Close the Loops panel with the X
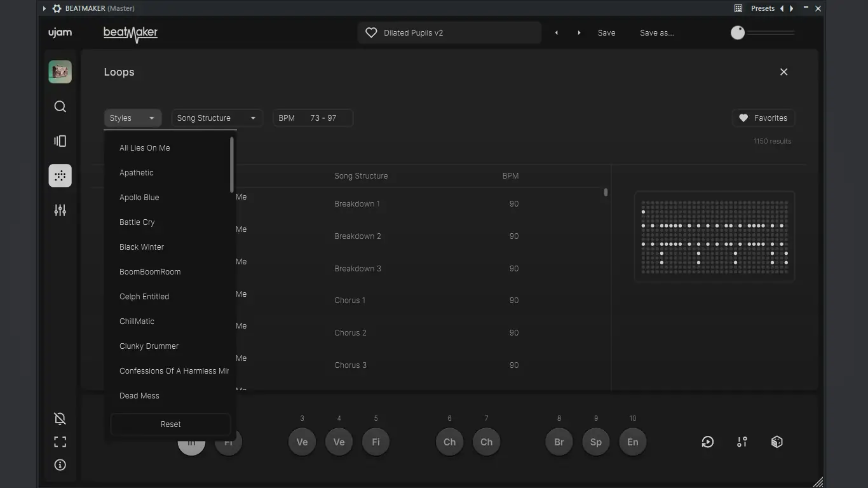The width and height of the screenshot is (868, 488). pos(783,72)
